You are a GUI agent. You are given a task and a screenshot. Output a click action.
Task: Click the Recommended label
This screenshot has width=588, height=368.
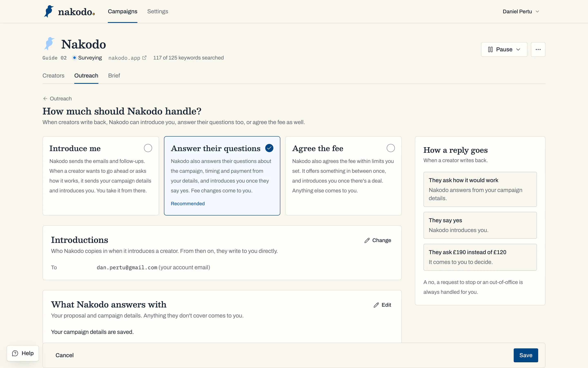[188, 203]
